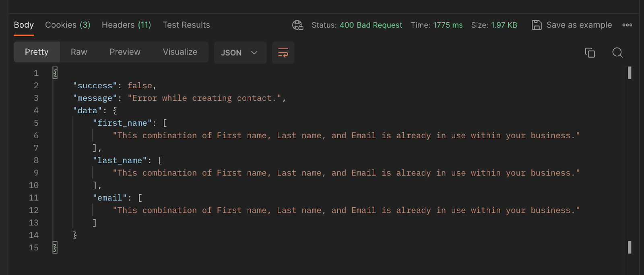Click the 400 Bad Request status text
This screenshot has height=275, width=644.
click(x=371, y=25)
